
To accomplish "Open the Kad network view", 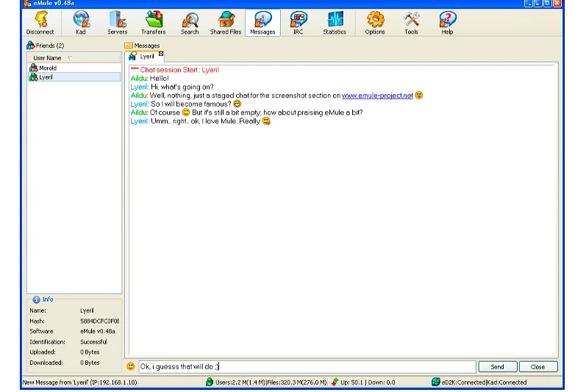I will [x=81, y=23].
